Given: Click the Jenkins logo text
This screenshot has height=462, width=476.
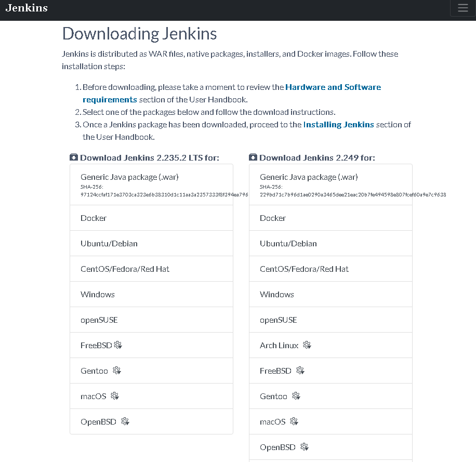Looking at the screenshot, I should 27,8.
